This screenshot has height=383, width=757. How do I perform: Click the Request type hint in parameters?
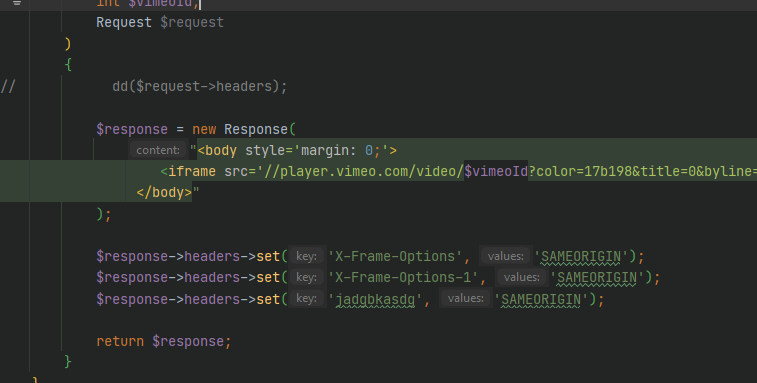[x=124, y=22]
